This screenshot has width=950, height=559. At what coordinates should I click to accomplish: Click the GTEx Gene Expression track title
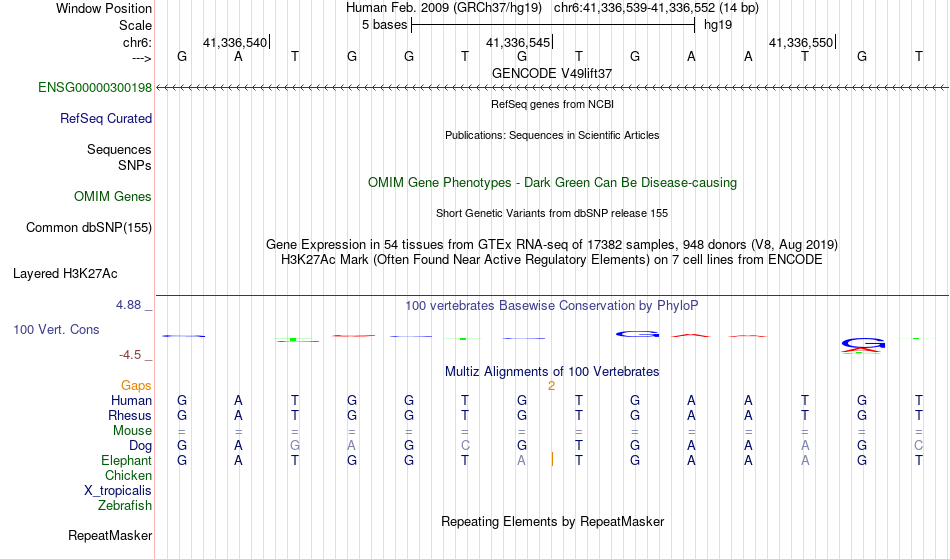click(x=552, y=245)
